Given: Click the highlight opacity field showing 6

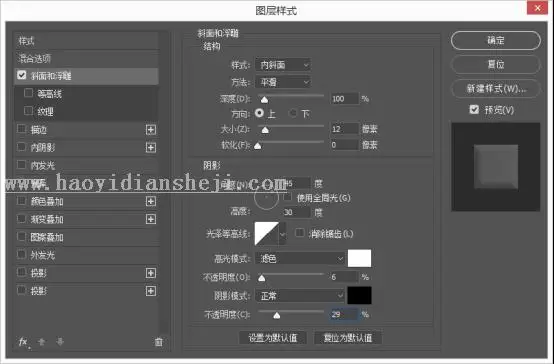Looking at the screenshot, I should 345,277.
